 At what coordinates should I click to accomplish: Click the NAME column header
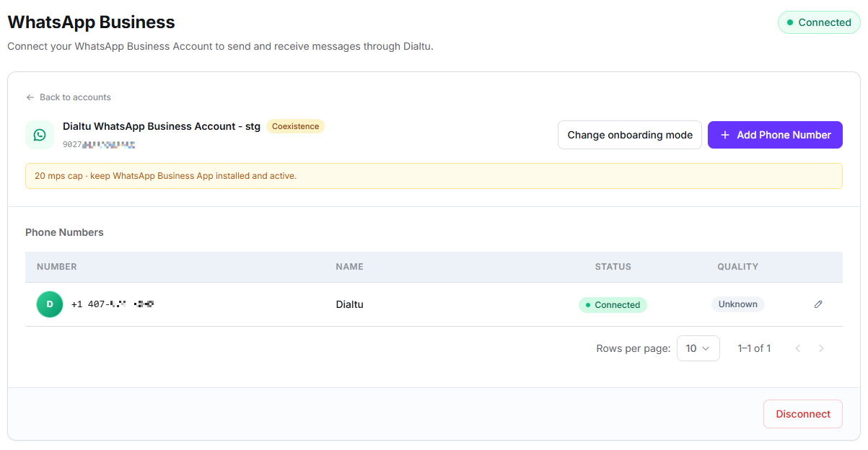pos(349,267)
